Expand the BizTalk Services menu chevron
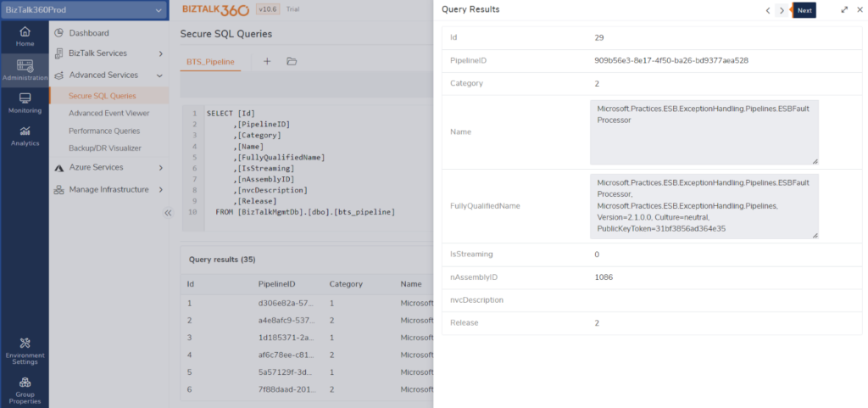The width and height of the screenshot is (868, 408). pyautogui.click(x=160, y=53)
